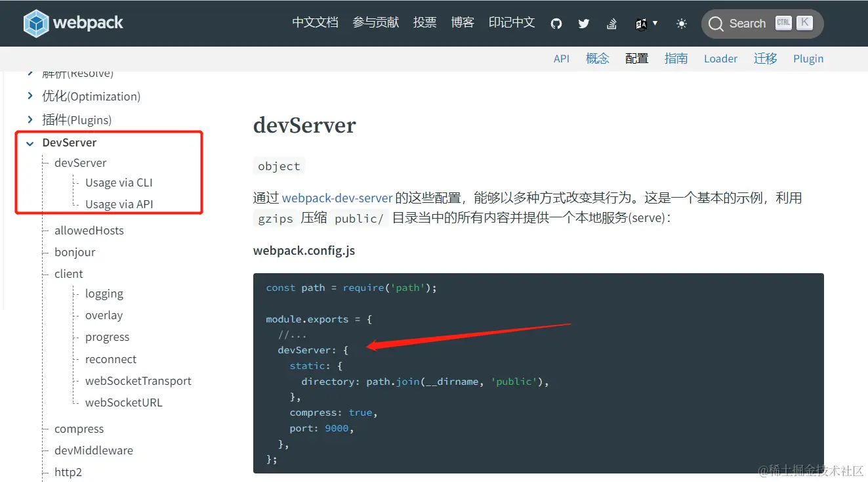868x482 pixels.
Task: Open 博客 in top navigation
Action: click(463, 23)
